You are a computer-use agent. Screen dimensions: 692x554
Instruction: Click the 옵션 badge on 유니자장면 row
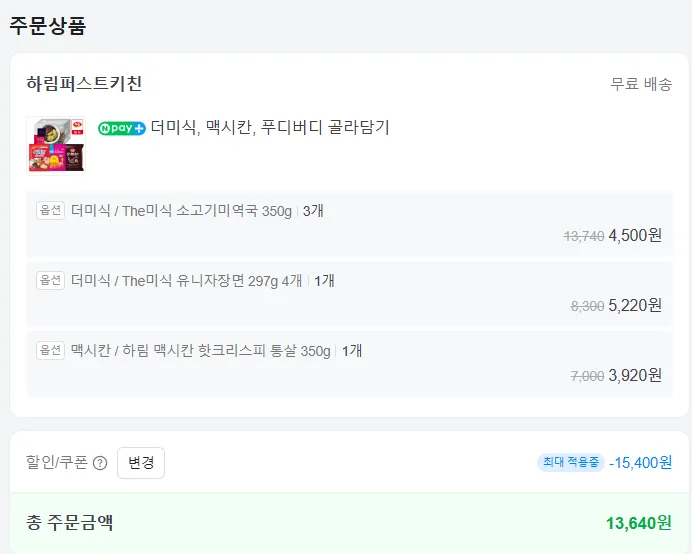[x=50, y=281]
